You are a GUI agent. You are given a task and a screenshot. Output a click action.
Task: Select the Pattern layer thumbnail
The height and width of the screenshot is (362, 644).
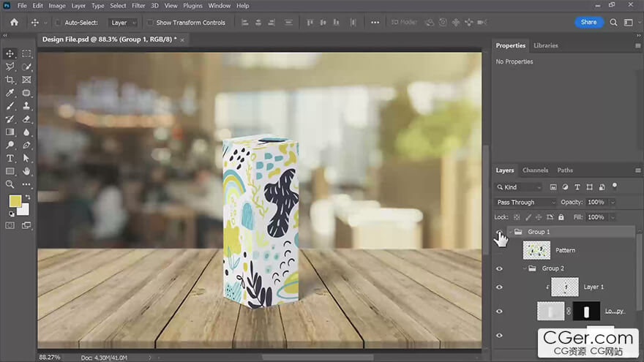point(536,250)
